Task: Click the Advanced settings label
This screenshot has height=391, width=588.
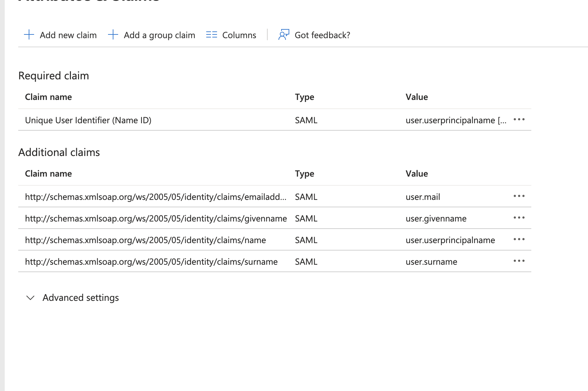Action: point(81,298)
